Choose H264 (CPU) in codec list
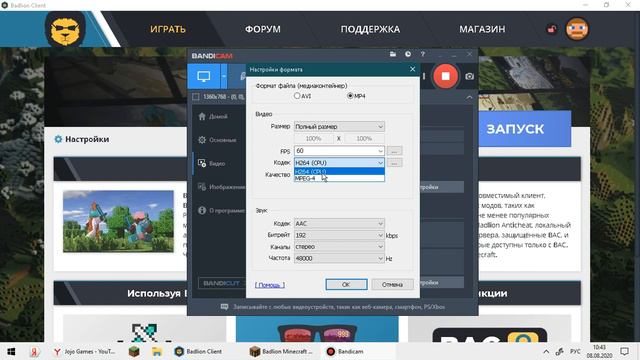Viewport: 640px width, 360px height. coord(339,171)
